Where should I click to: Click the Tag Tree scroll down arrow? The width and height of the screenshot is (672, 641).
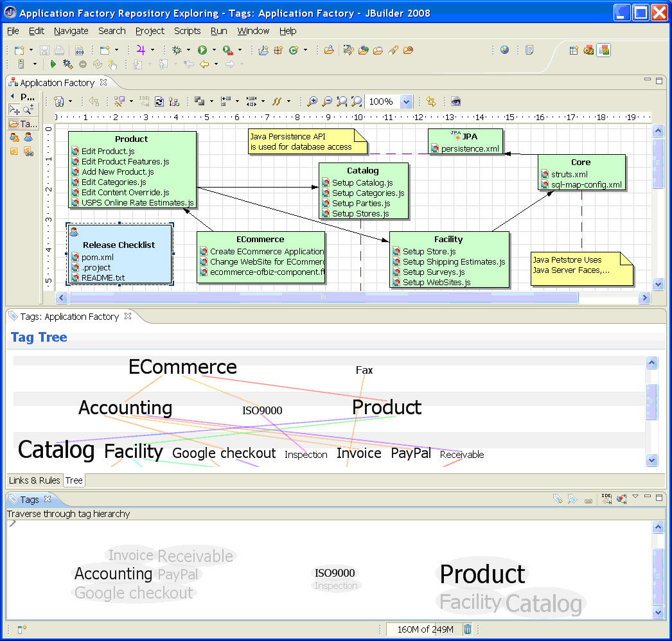click(x=651, y=460)
